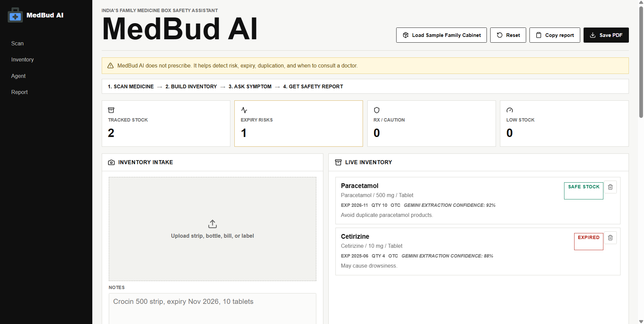Screen dimensions: 644x324
Task: Click 'Upload strip, bottle, bill, or label' text
Action: 213,236
